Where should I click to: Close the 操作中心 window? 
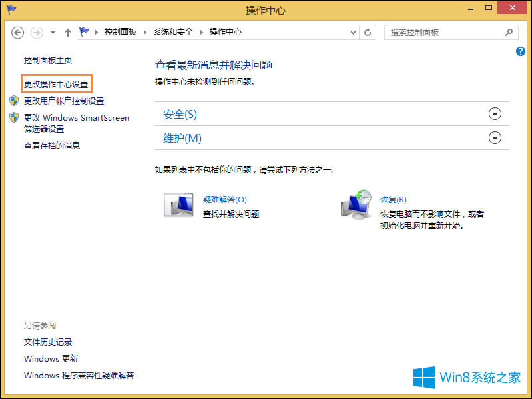click(x=512, y=7)
